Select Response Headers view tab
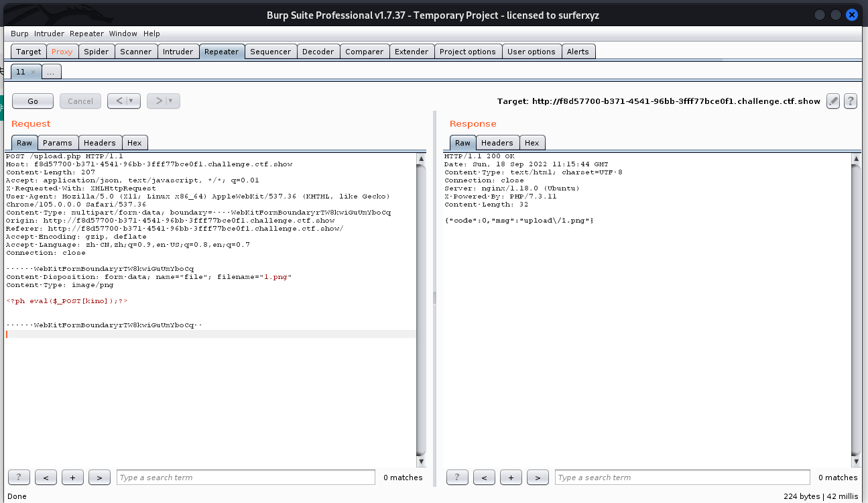Viewport: 868px width, 503px height. coord(497,143)
